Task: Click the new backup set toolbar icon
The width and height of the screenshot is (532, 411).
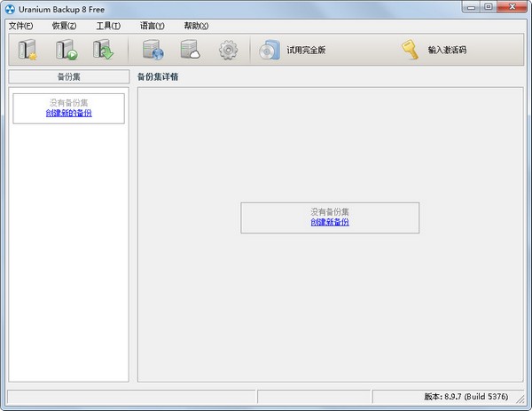Action: pyautogui.click(x=28, y=50)
